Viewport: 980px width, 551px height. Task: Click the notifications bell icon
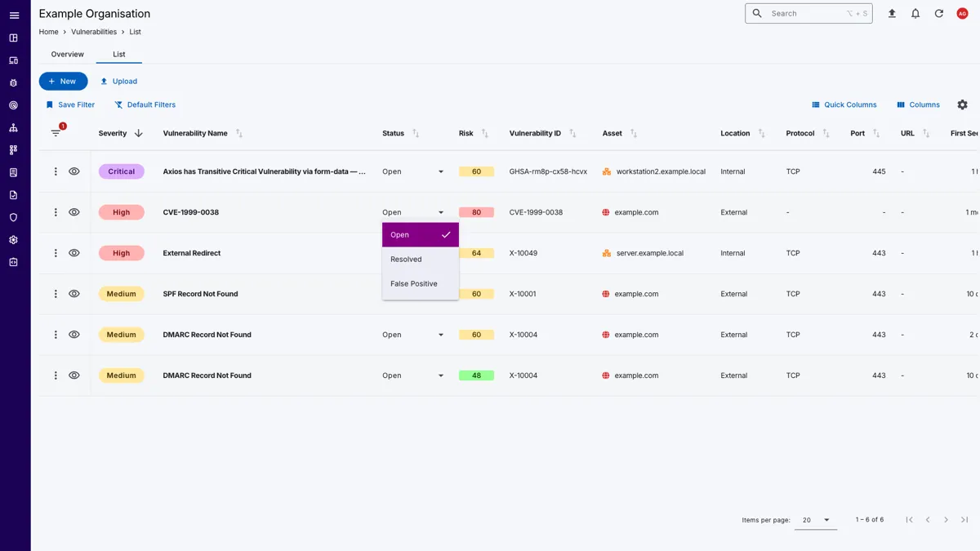coord(915,14)
